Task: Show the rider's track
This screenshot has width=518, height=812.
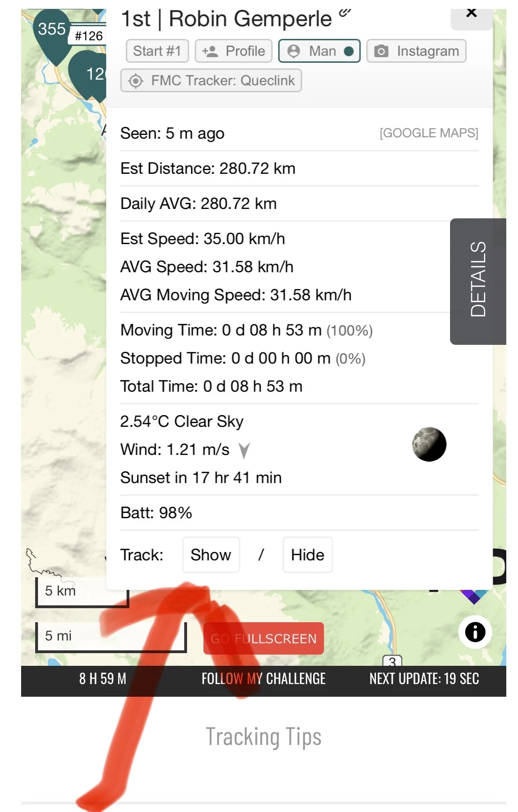Action: point(211,555)
